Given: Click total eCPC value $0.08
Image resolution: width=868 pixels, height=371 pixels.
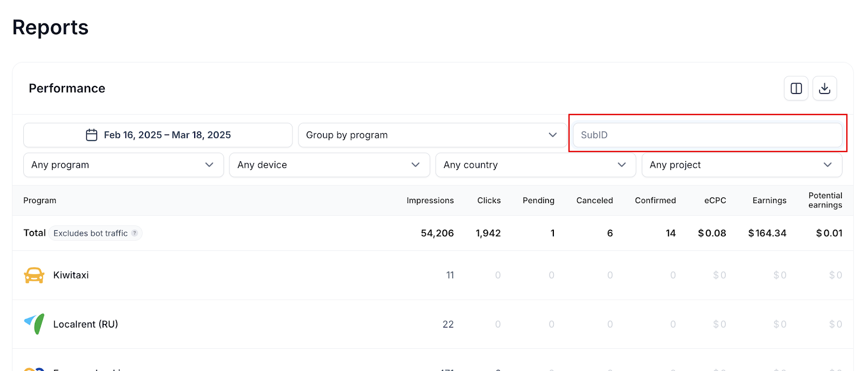Looking at the screenshot, I should [x=712, y=233].
